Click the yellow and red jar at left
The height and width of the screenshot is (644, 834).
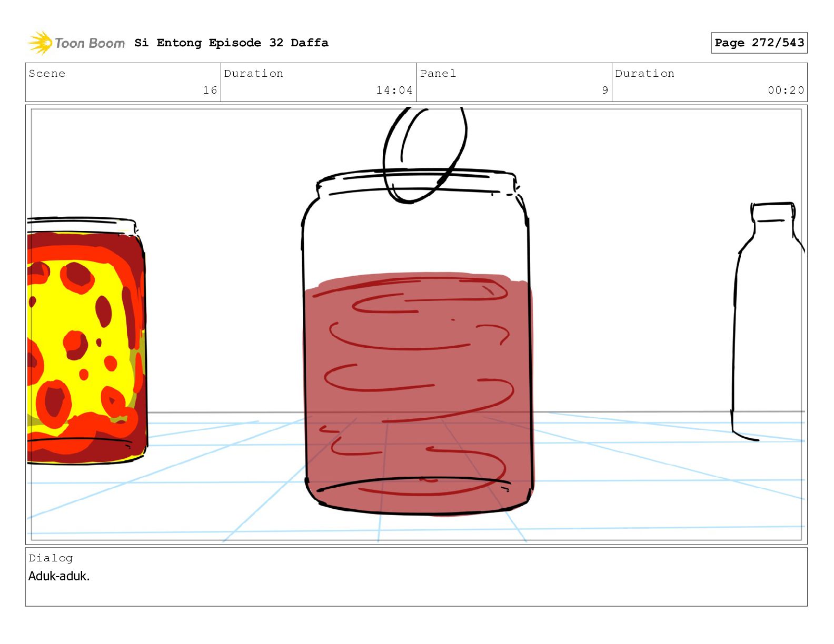[x=87, y=341]
